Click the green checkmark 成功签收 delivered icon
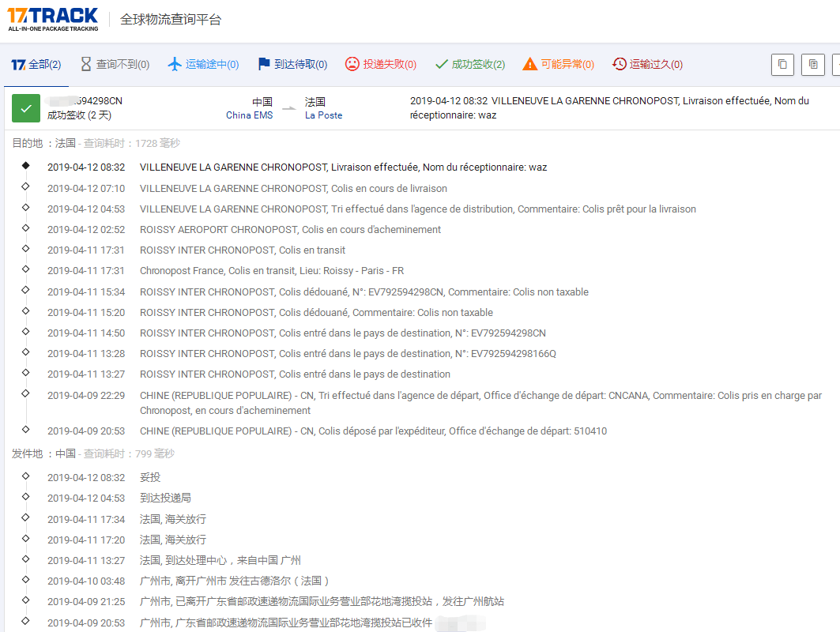The image size is (840, 632). (x=441, y=64)
